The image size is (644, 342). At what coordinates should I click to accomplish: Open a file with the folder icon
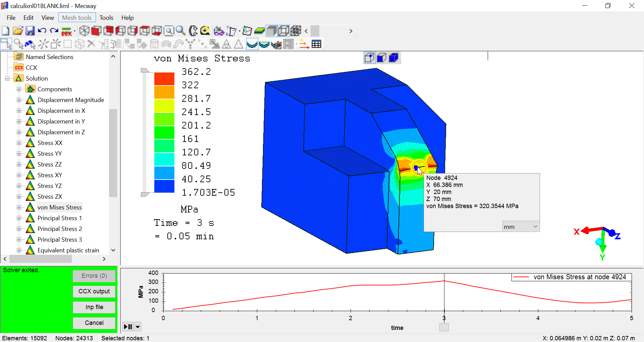[x=18, y=31]
